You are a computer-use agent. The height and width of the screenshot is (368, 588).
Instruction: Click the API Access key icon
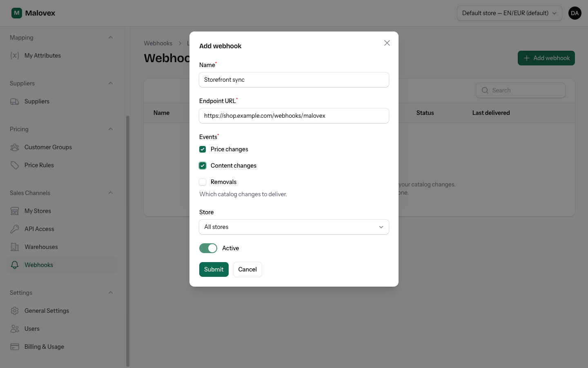(15, 229)
